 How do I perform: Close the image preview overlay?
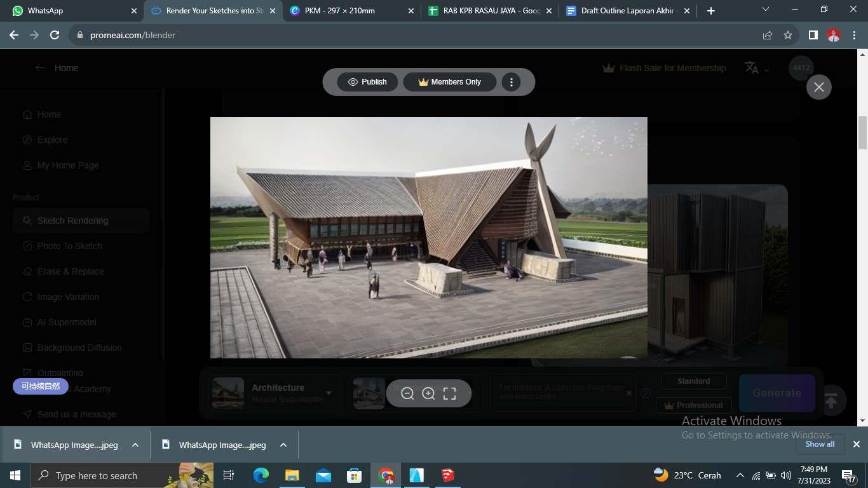tap(819, 87)
